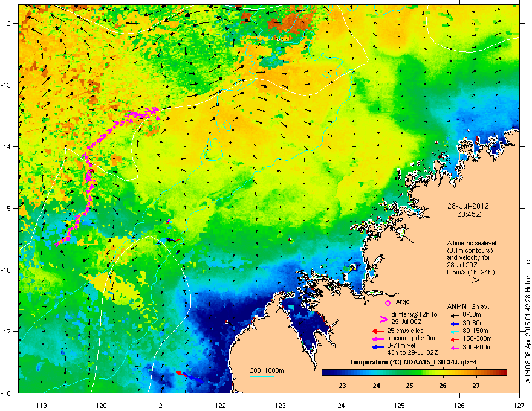
Task: Click the vertical IMOS 'Hobart time' credit text
Action: [528, 322]
